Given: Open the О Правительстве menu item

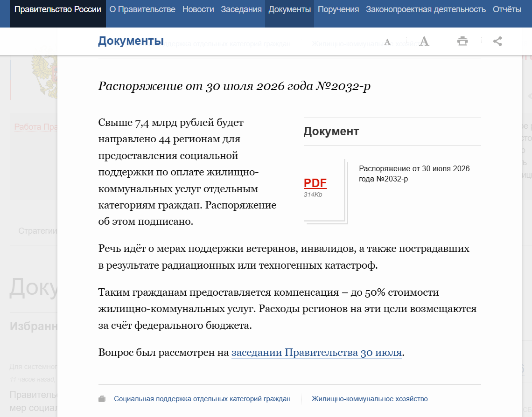Looking at the screenshot, I should (142, 9).
